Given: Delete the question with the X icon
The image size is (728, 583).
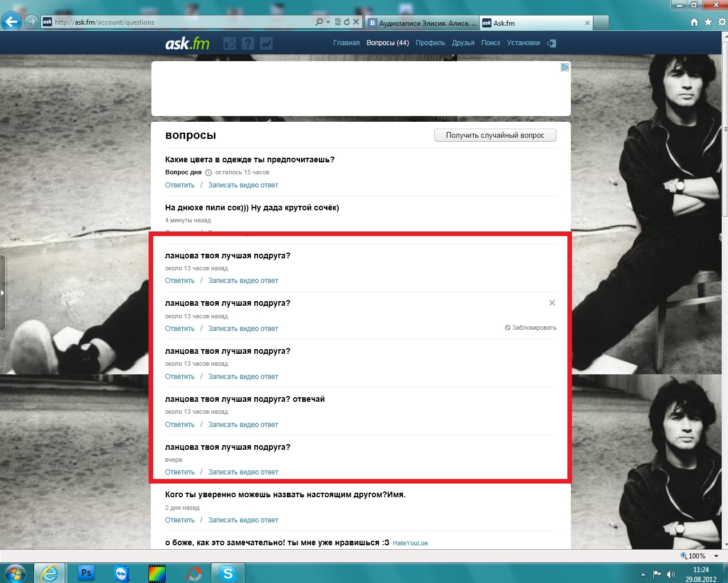Looking at the screenshot, I should pyautogui.click(x=552, y=303).
